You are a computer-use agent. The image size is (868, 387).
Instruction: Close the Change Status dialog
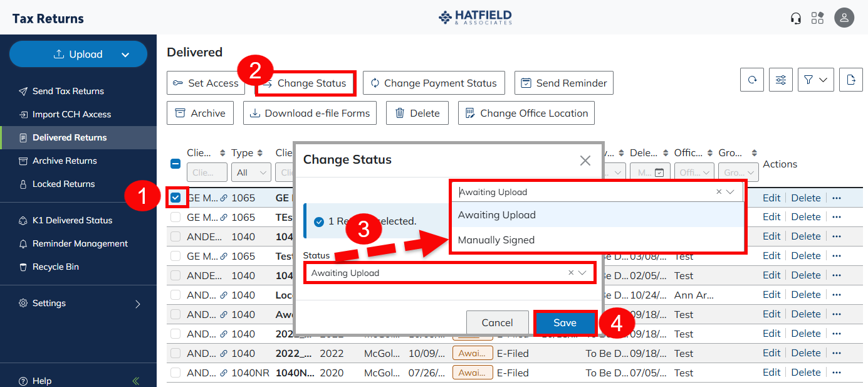click(585, 161)
